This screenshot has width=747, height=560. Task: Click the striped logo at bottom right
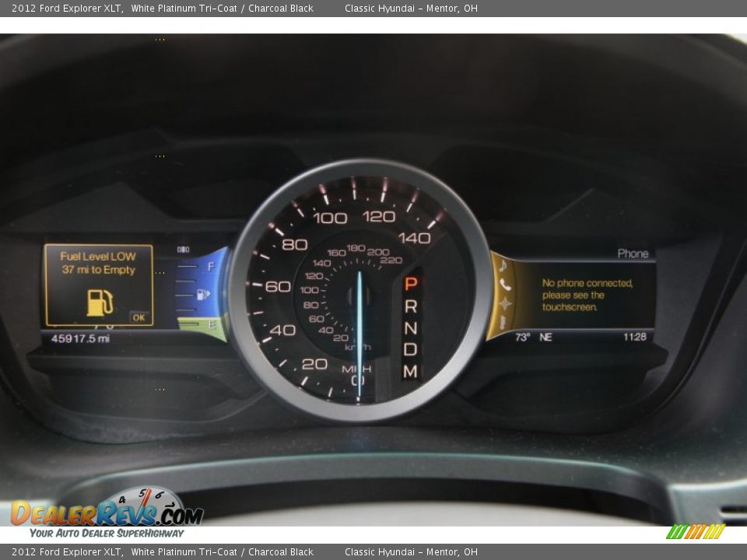click(695, 532)
